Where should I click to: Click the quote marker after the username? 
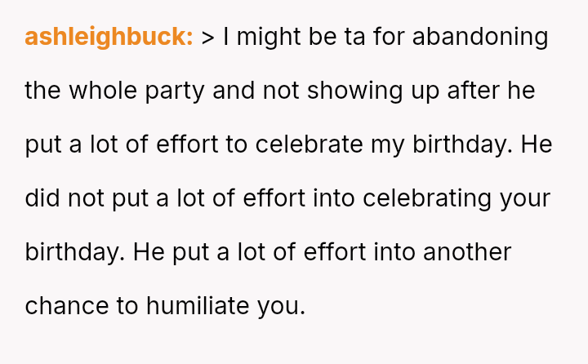[207, 37]
